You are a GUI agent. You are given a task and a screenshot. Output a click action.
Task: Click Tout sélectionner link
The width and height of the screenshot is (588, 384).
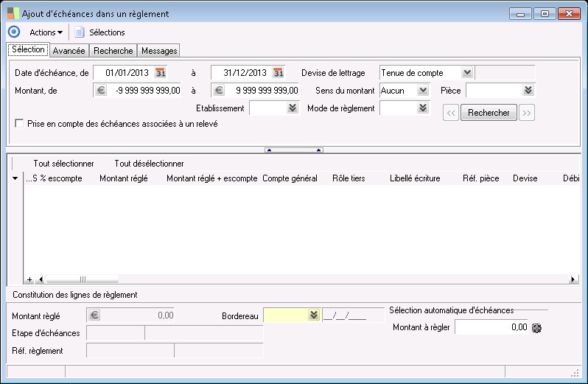(63, 164)
